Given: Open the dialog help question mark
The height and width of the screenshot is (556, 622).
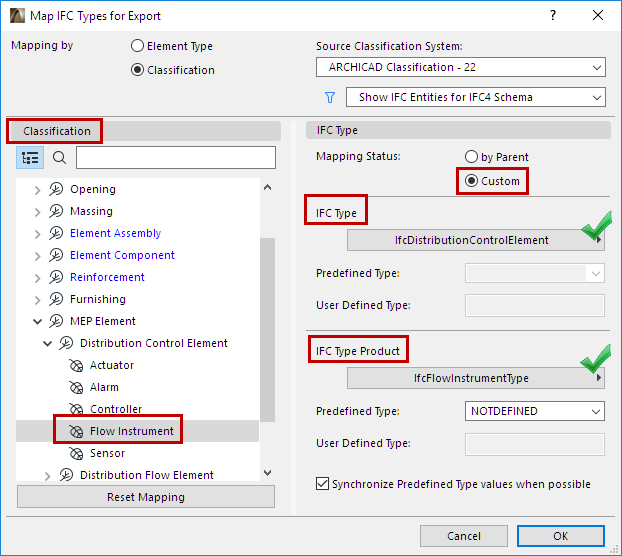Looking at the screenshot, I should click(553, 15).
